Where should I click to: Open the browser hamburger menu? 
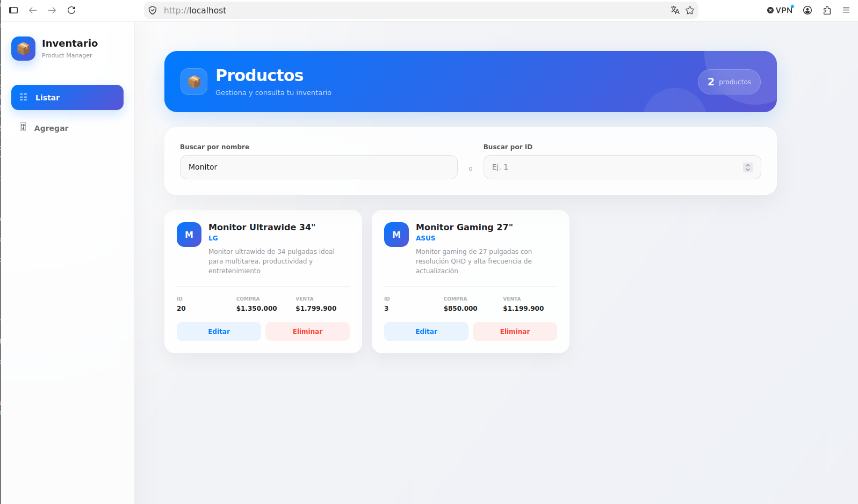pyautogui.click(x=846, y=10)
